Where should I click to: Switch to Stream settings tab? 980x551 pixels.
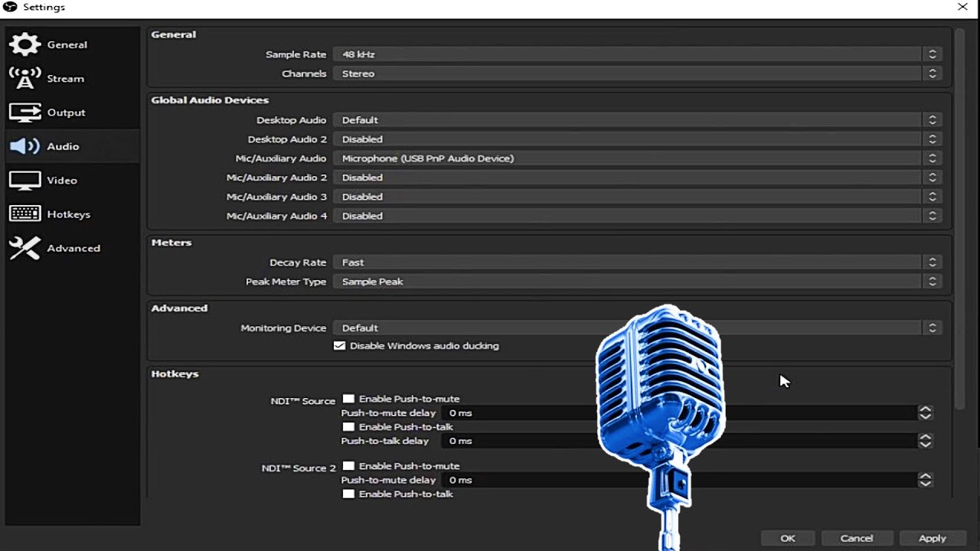(73, 78)
